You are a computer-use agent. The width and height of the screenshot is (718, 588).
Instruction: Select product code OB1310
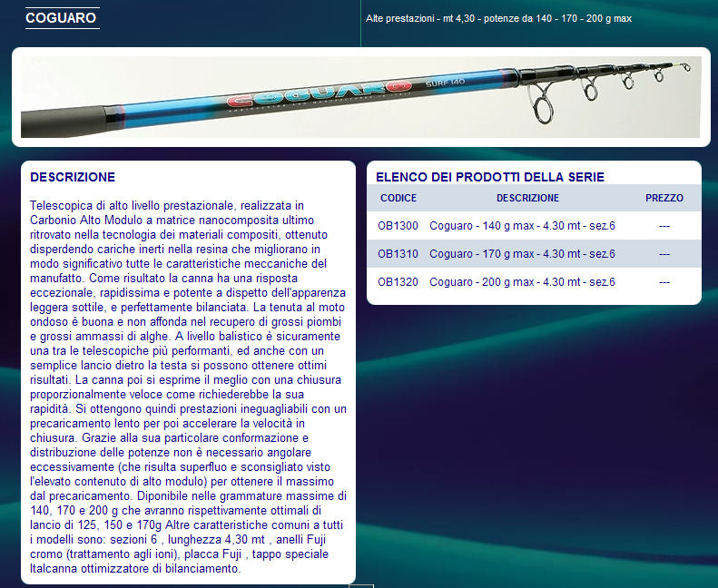pos(398,253)
